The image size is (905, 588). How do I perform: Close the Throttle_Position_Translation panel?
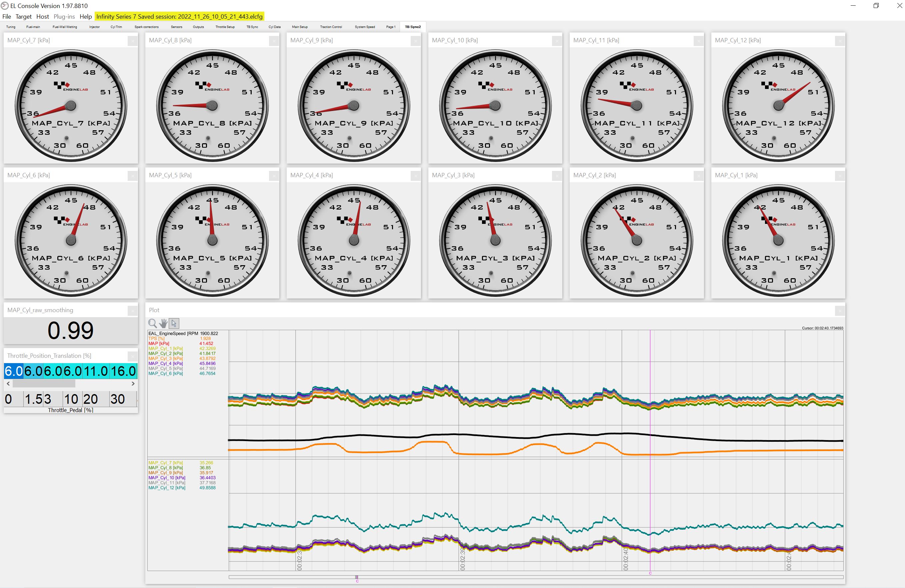point(132,356)
